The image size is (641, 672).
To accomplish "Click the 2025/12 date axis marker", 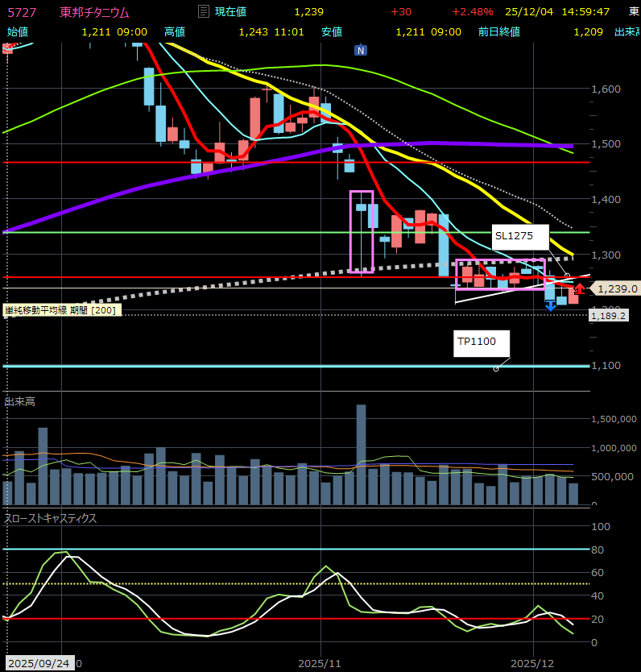I will [x=533, y=663].
